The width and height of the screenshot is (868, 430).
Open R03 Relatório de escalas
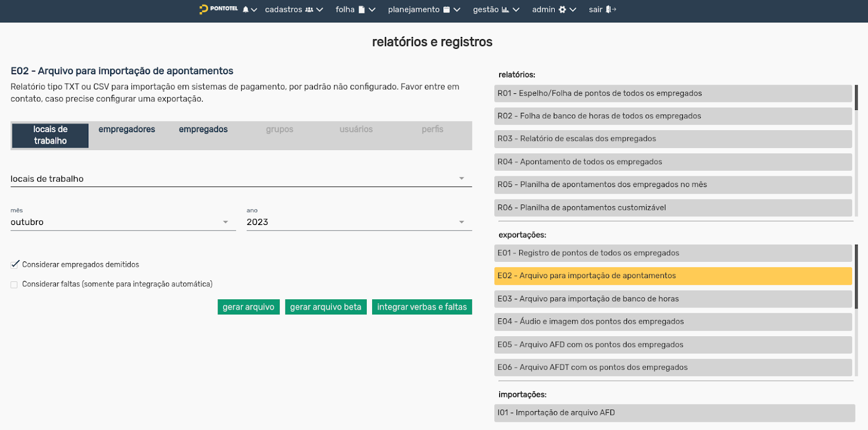click(x=673, y=139)
